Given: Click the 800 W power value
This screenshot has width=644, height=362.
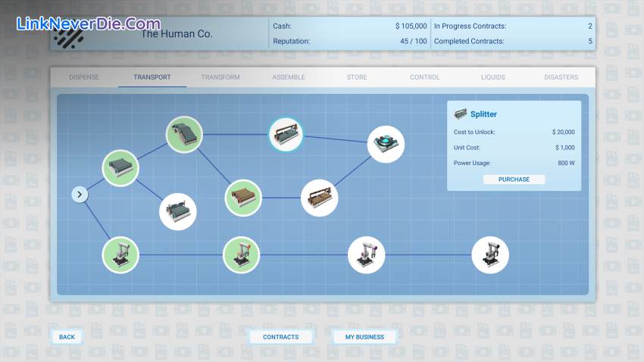Looking at the screenshot, I should coord(567,163).
